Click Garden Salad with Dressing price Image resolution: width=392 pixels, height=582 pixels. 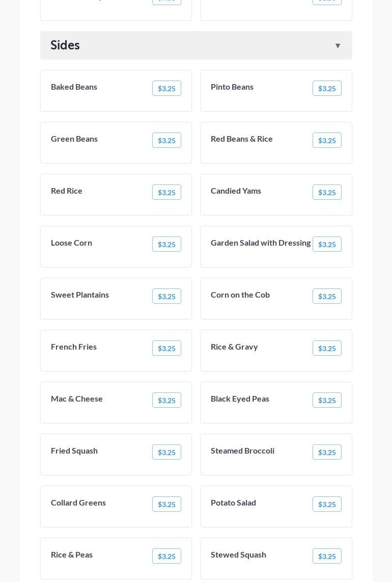point(327,245)
